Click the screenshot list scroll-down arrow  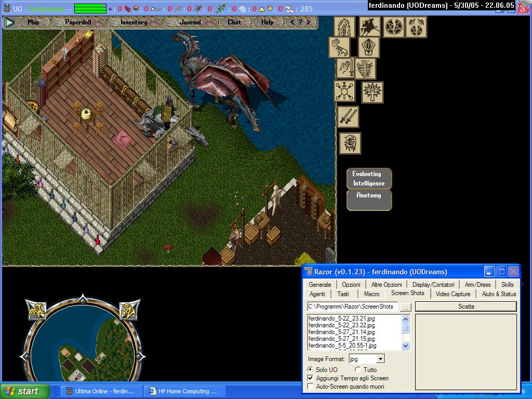(405, 345)
